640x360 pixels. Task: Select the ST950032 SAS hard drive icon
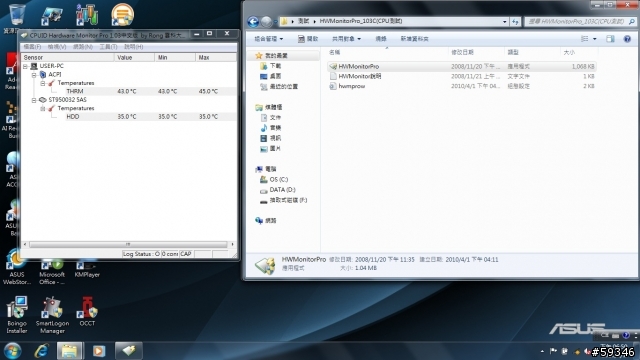coord(42,100)
